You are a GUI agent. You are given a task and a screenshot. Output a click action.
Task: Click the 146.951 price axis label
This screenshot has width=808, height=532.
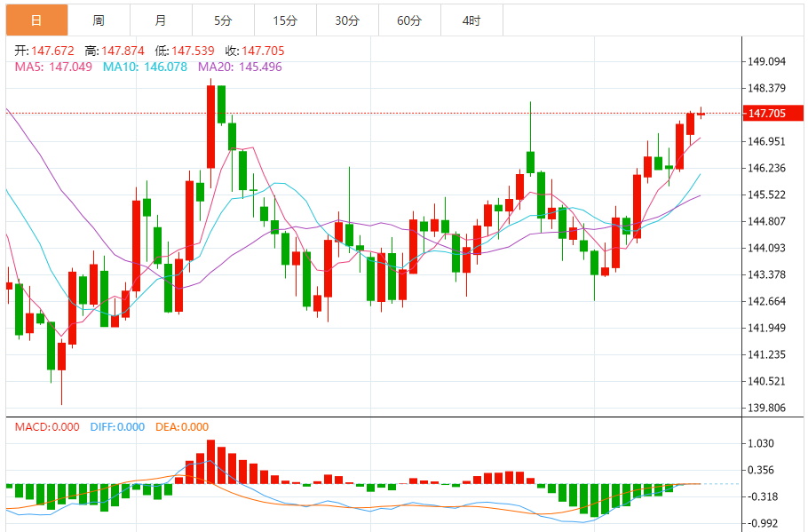click(x=767, y=141)
